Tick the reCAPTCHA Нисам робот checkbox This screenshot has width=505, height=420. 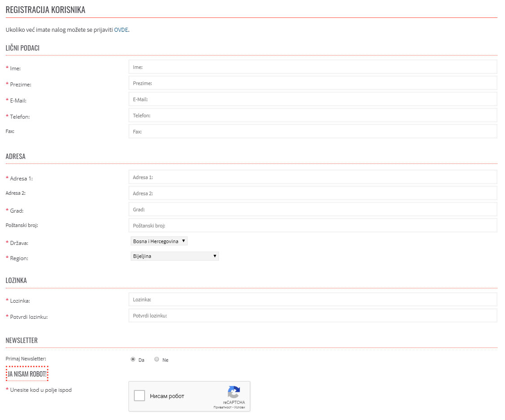(x=139, y=395)
